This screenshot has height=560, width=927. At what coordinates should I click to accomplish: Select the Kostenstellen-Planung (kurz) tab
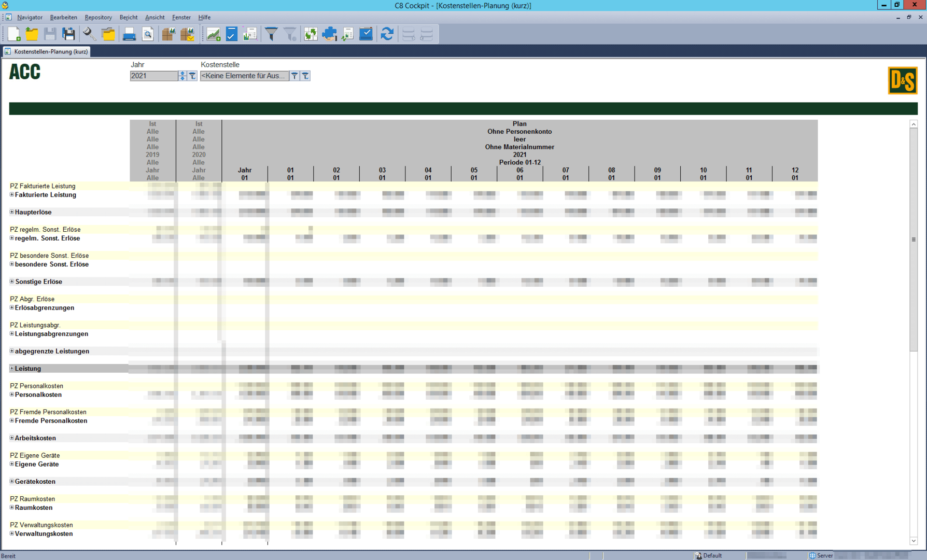[x=47, y=51]
